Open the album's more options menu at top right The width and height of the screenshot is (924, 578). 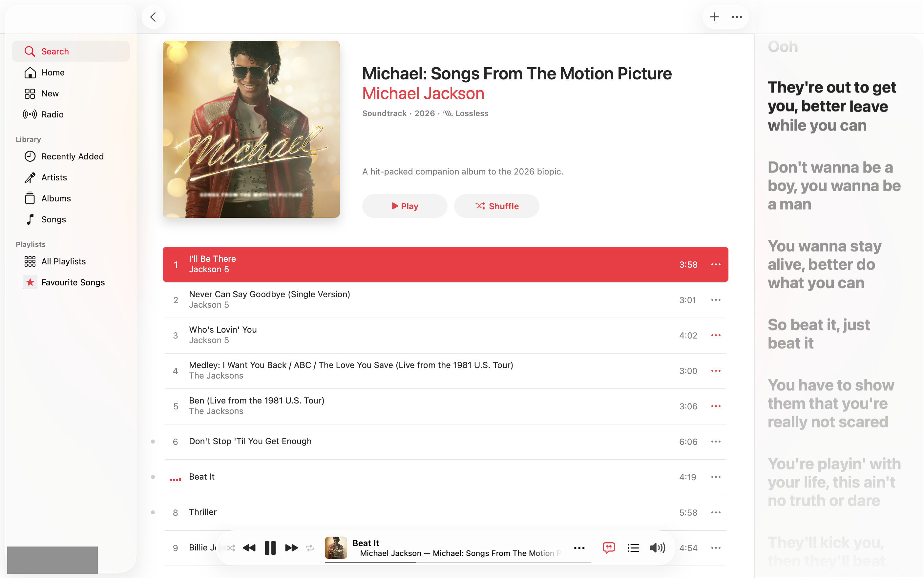[x=737, y=17]
